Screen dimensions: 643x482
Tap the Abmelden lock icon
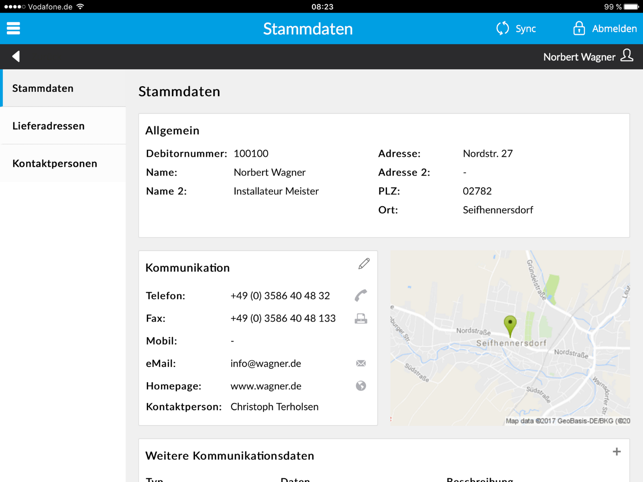tap(579, 28)
